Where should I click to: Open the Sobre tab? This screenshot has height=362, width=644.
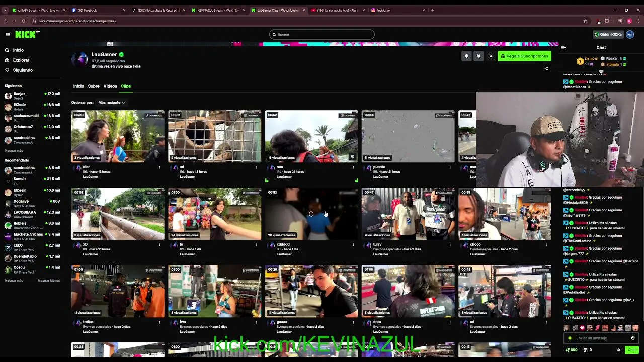click(94, 86)
